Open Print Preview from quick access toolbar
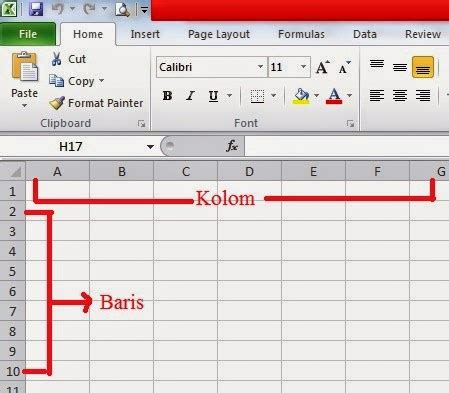The image size is (449, 393). click(122, 9)
